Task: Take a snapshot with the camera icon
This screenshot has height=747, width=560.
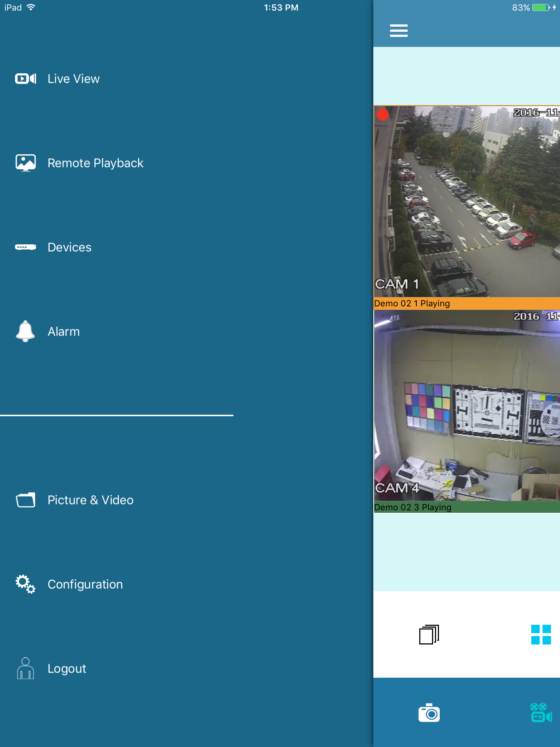Action: [x=429, y=713]
